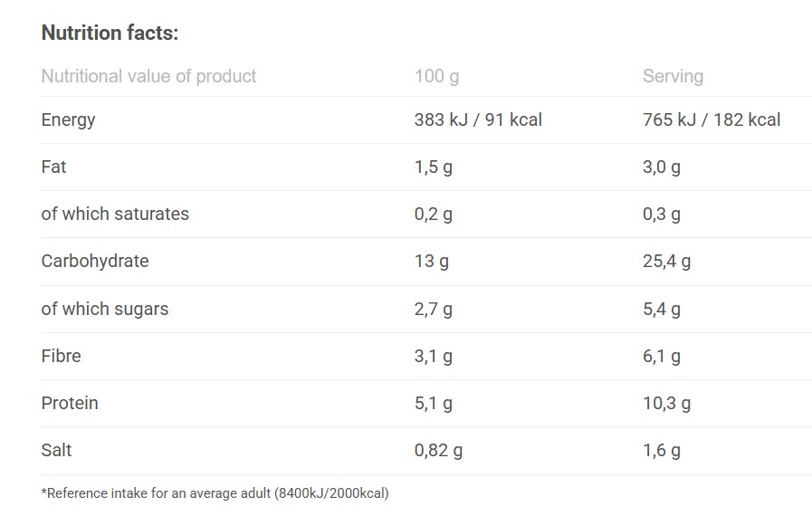Viewport: 812px width, 516px height.
Task: Click the reference intake footnote text
Action: (x=215, y=493)
